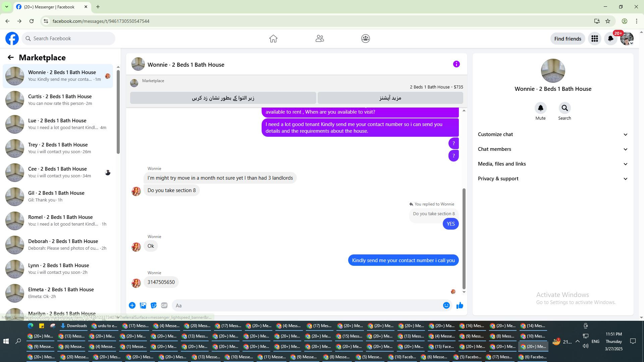Open the Curtis conversation
The image size is (644, 362).
point(58,100)
